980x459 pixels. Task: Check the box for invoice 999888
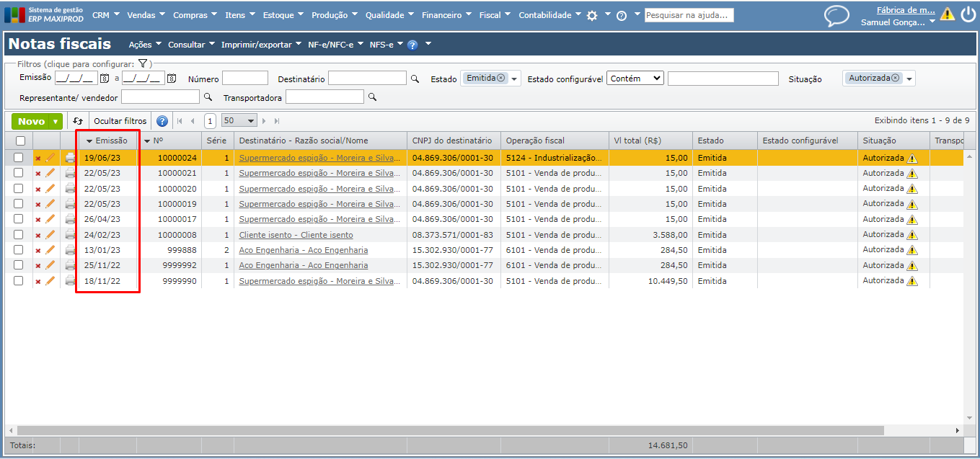click(x=19, y=250)
